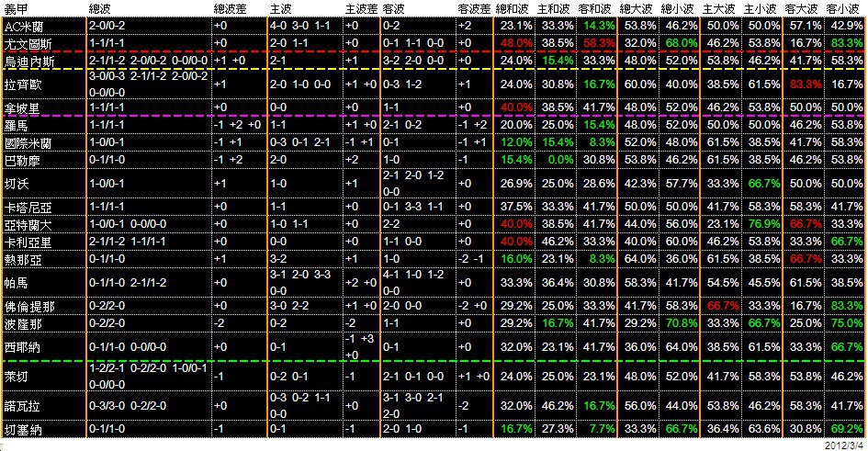The height and width of the screenshot is (451, 868).
Task: Select the 烏迪內斯 team name
Action: [28, 61]
